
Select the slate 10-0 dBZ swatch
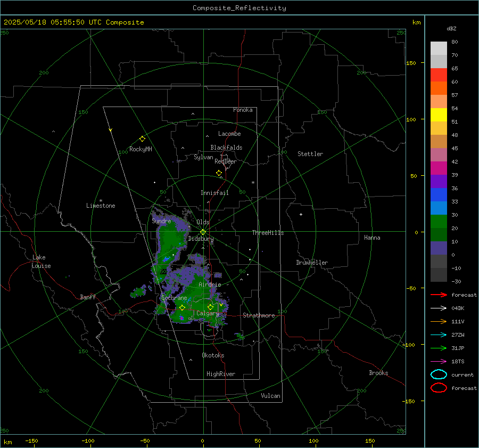coord(439,248)
